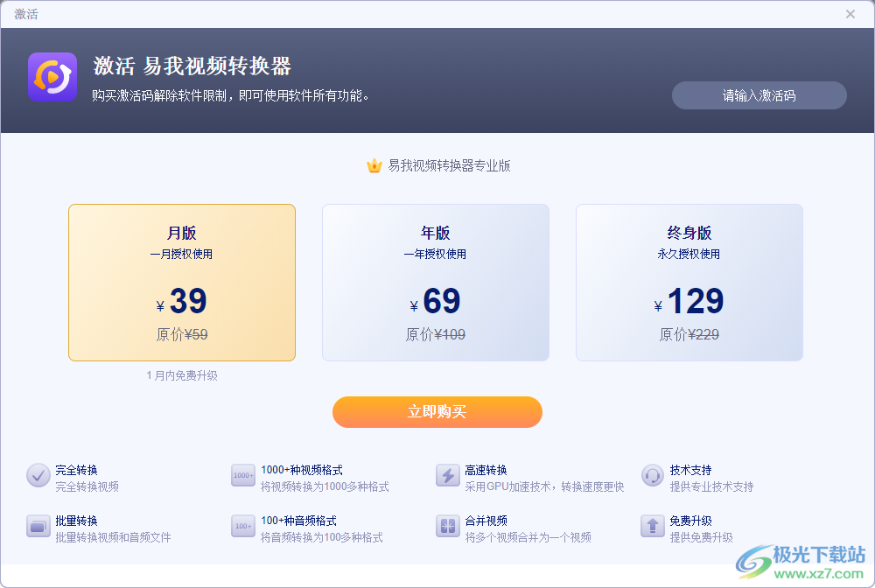The height and width of the screenshot is (588, 875).
Task: Select the 年版 yearly plan card
Action: click(x=436, y=283)
